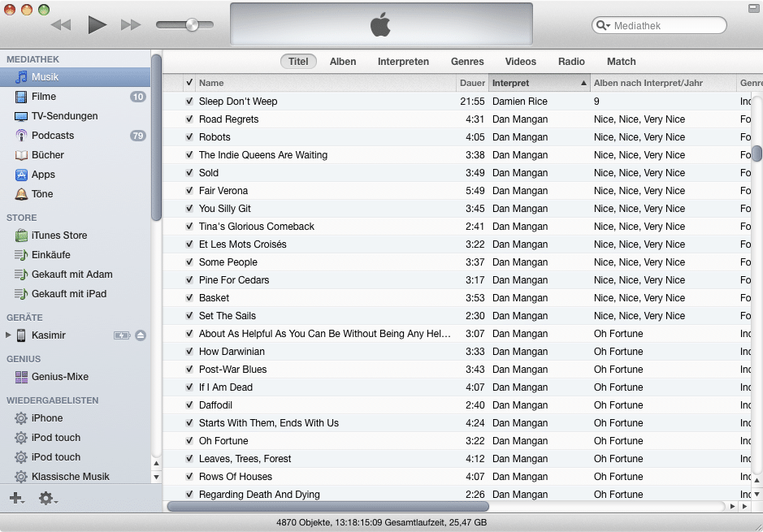Click the track list horizontal scroll-right arrow
This screenshot has width=763, height=532.
743,506
